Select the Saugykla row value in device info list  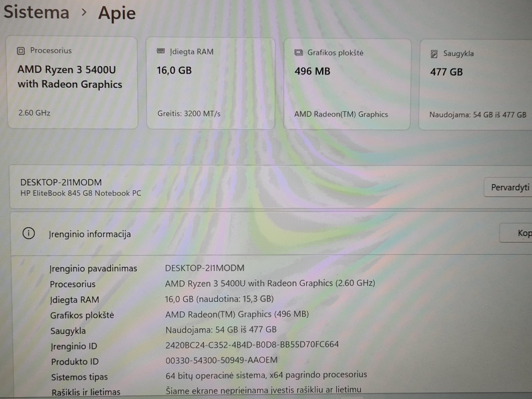pos(221,330)
